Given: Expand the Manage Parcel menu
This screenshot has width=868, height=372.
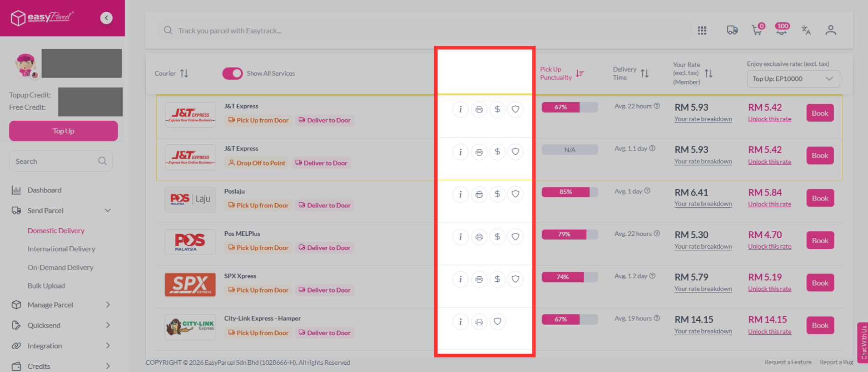Looking at the screenshot, I should tap(61, 305).
